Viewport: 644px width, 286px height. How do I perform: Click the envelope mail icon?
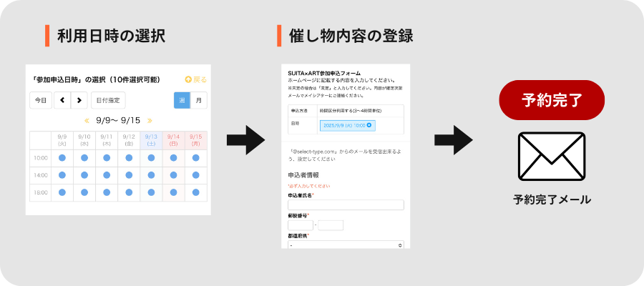(552, 157)
